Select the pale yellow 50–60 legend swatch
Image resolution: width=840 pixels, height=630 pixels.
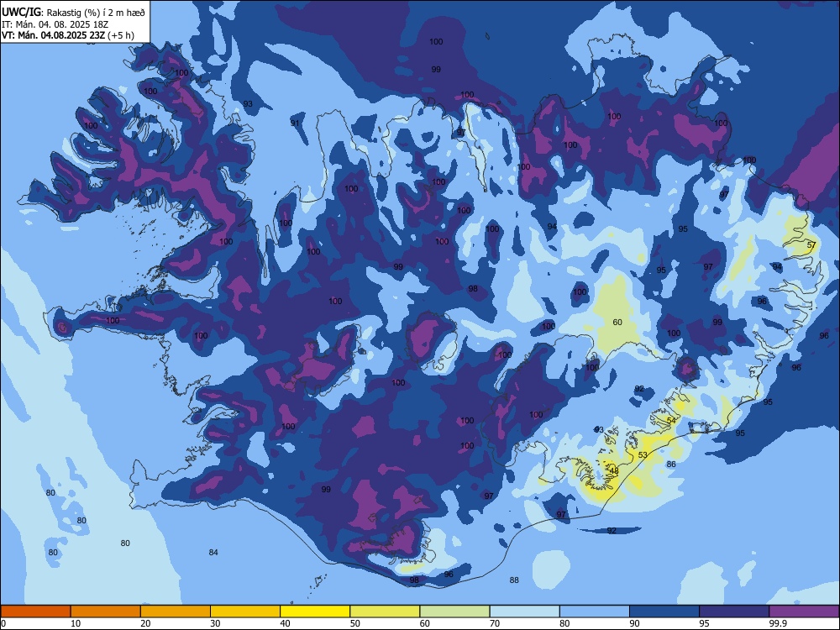[x=385, y=612]
